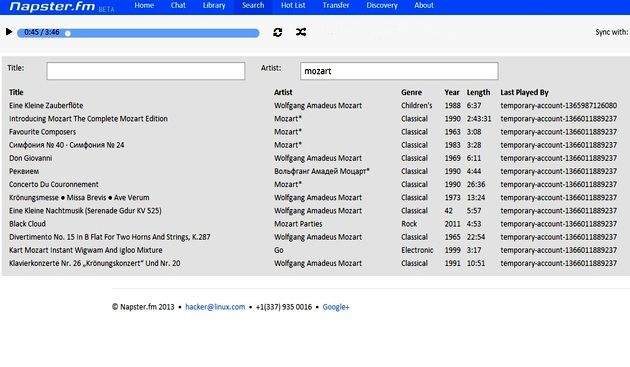
Task: Click the Genre column header
Action: [411, 92]
